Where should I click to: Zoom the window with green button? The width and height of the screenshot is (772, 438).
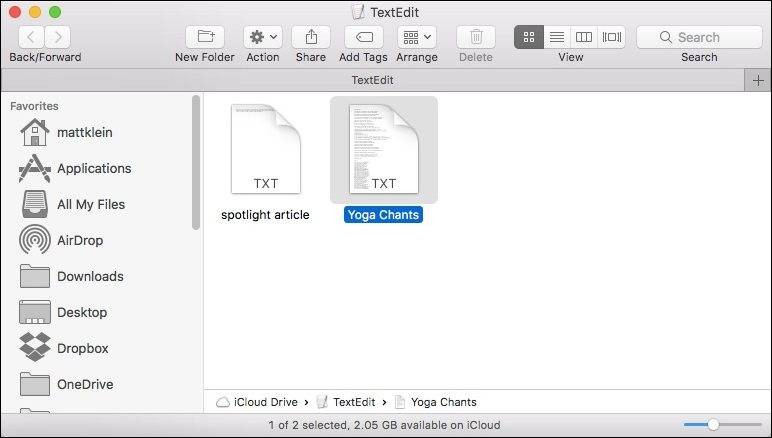pos(55,12)
